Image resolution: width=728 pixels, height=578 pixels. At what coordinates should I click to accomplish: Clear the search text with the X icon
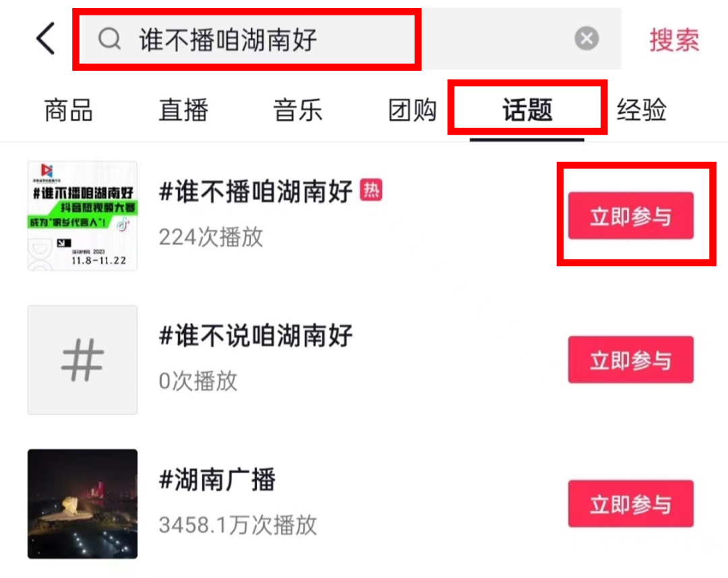586,38
